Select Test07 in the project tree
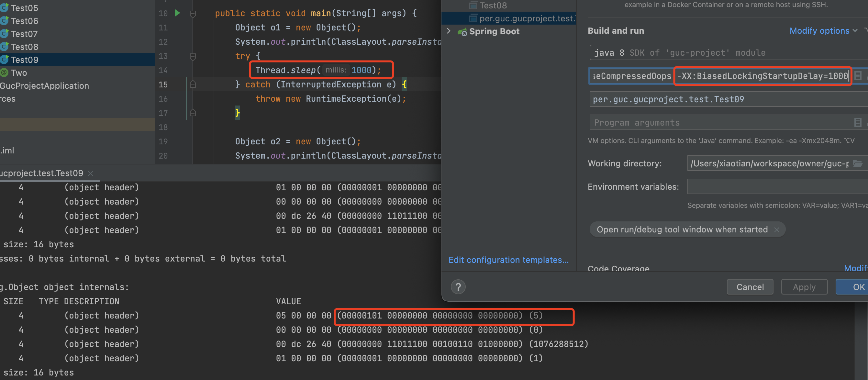Viewport: 868px width, 380px height. pos(24,34)
